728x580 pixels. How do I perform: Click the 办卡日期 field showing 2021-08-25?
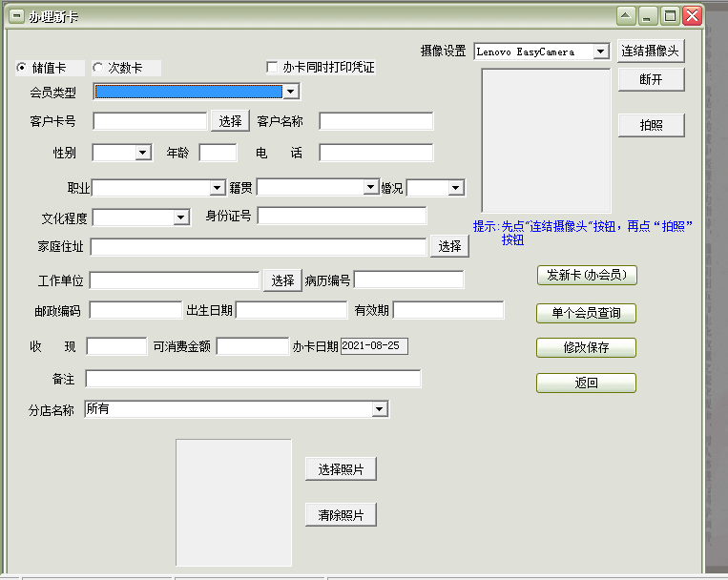click(x=374, y=346)
